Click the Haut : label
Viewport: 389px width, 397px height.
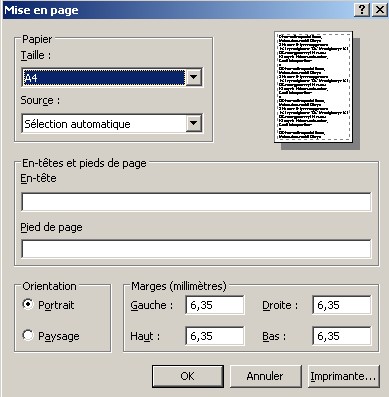click(x=145, y=336)
